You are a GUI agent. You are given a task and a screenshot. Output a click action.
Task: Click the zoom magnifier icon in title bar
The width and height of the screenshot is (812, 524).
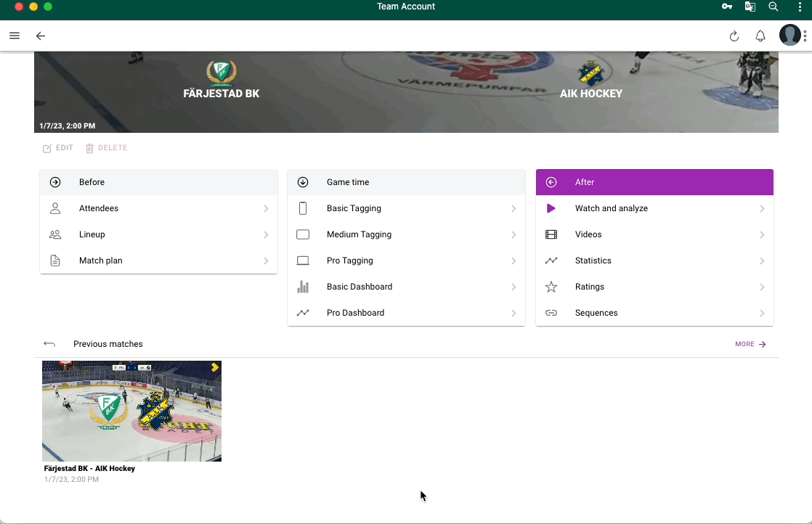tap(774, 7)
